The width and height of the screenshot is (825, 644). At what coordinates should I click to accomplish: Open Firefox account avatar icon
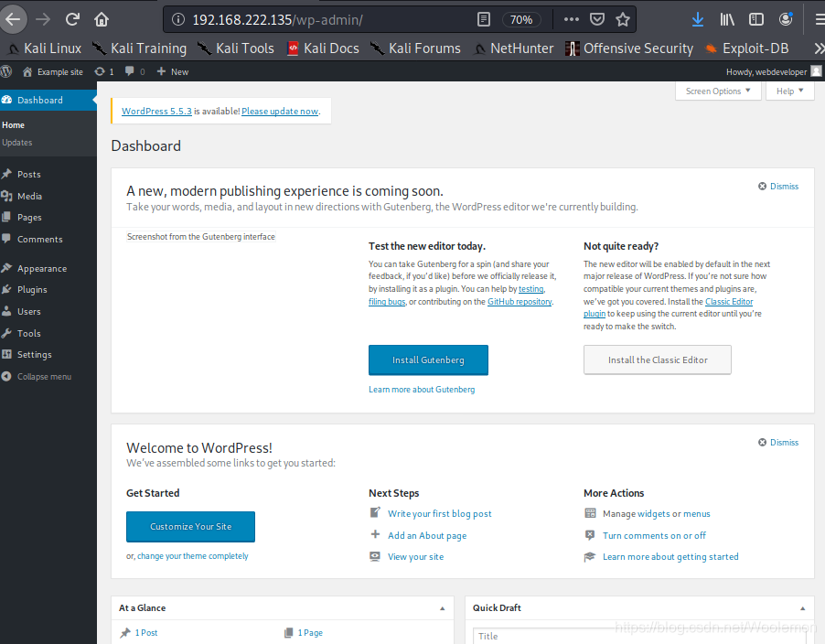(x=786, y=20)
